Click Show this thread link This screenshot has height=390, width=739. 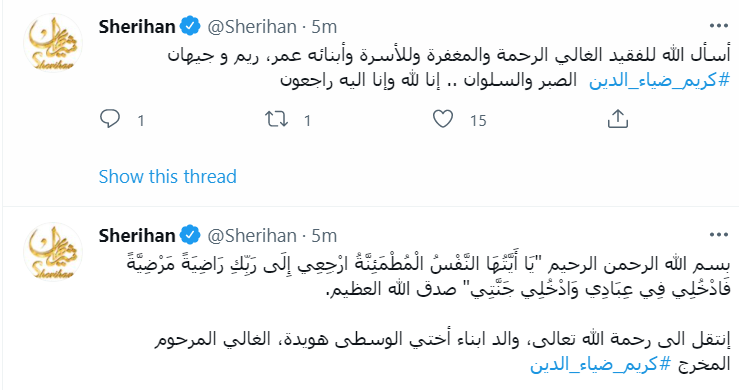(167, 176)
